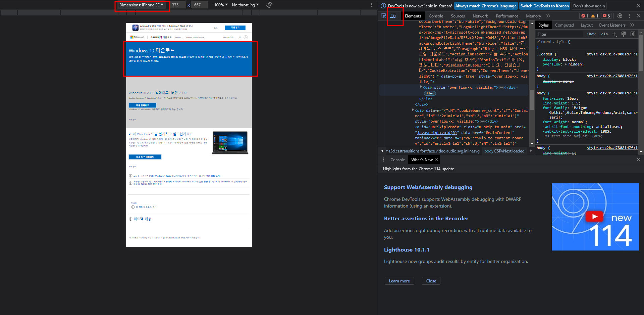Screen dimensions: 644x315
Task: Switch to the Sources tab
Action: (458, 16)
